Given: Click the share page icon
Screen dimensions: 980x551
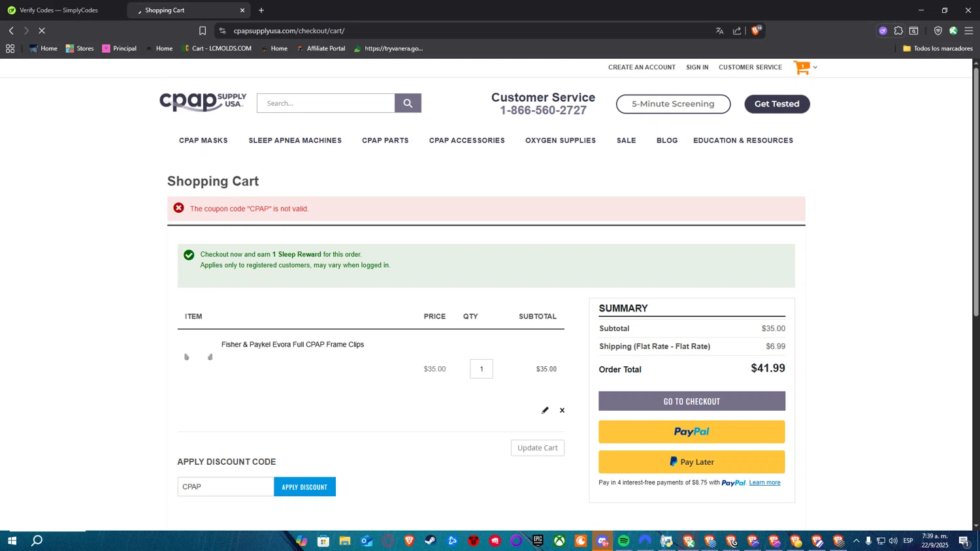Looking at the screenshot, I should pyautogui.click(x=737, y=31).
